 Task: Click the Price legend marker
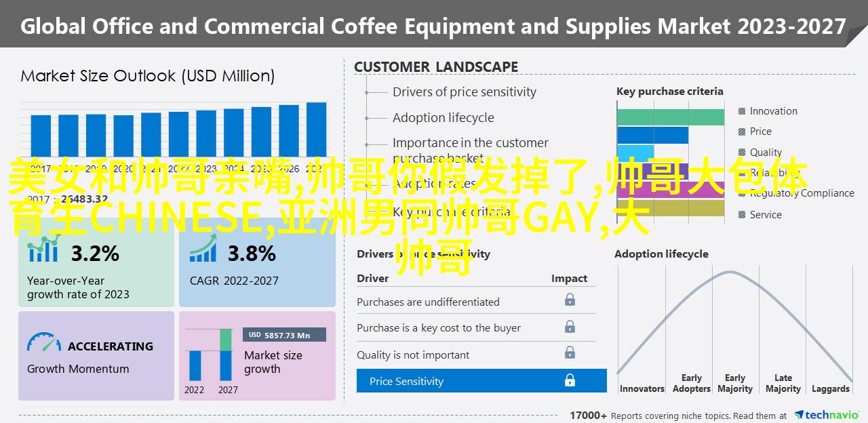click(743, 132)
